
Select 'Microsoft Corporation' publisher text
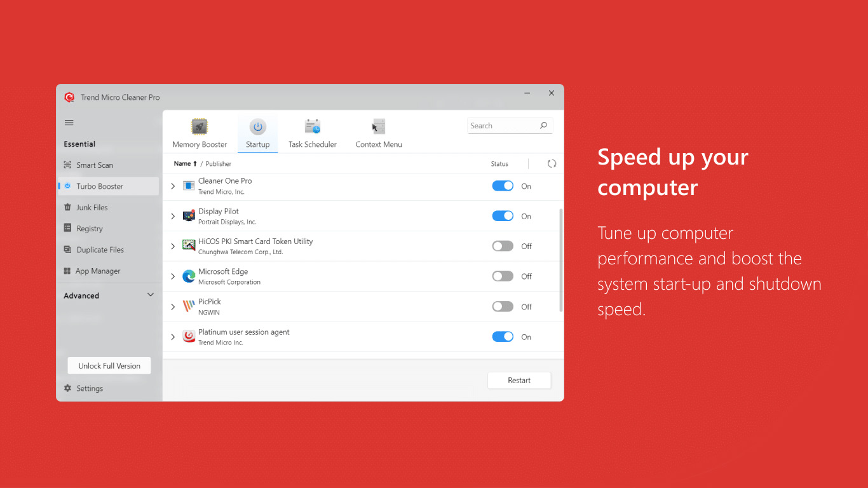(x=229, y=282)
